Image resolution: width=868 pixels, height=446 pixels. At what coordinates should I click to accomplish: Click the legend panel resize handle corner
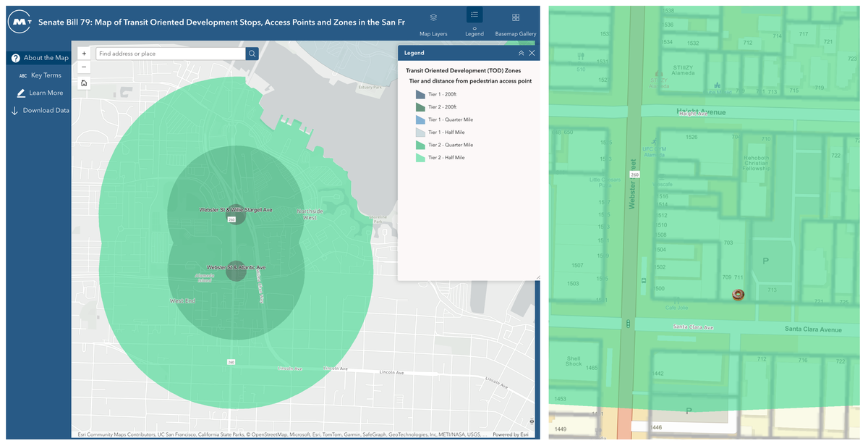coord(537,277)
